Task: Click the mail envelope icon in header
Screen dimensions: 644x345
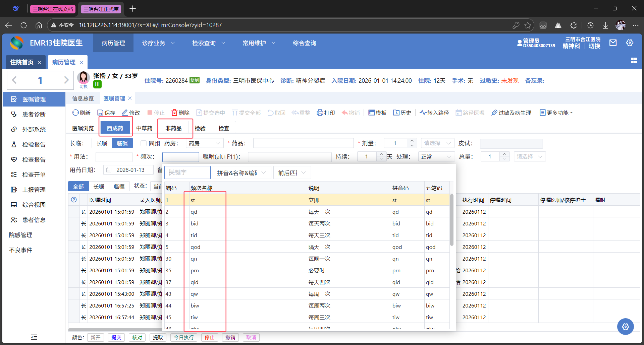Action: coord(613,43)
